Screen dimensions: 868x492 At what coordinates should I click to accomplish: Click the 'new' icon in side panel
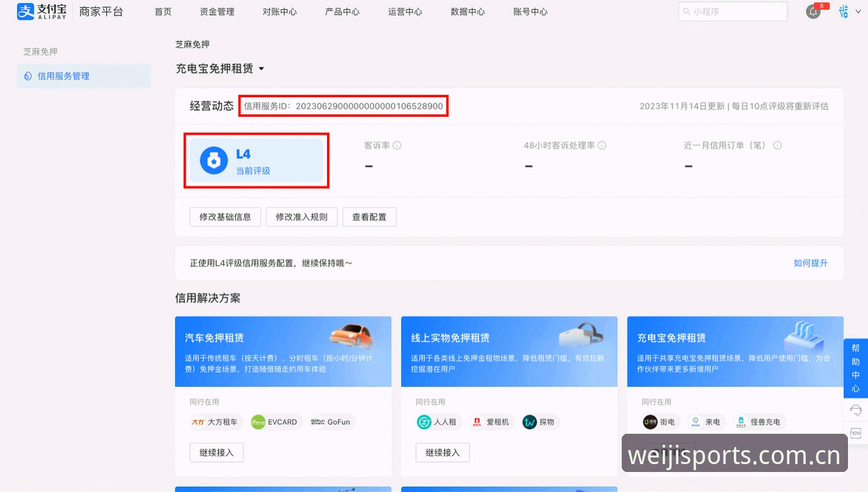coord(855,433)
